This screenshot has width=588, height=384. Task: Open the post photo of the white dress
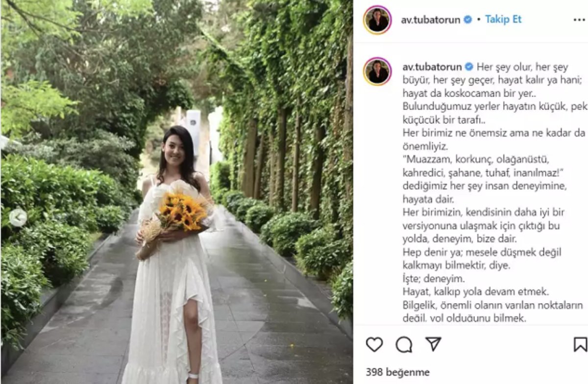[x=176, y=192]
